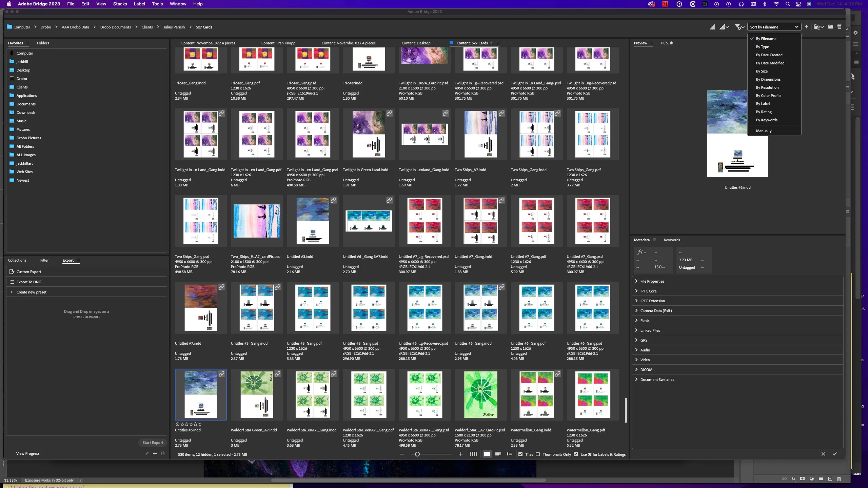Open the recent folders dropdown
868x488 pixels.
tap(819, 27)
